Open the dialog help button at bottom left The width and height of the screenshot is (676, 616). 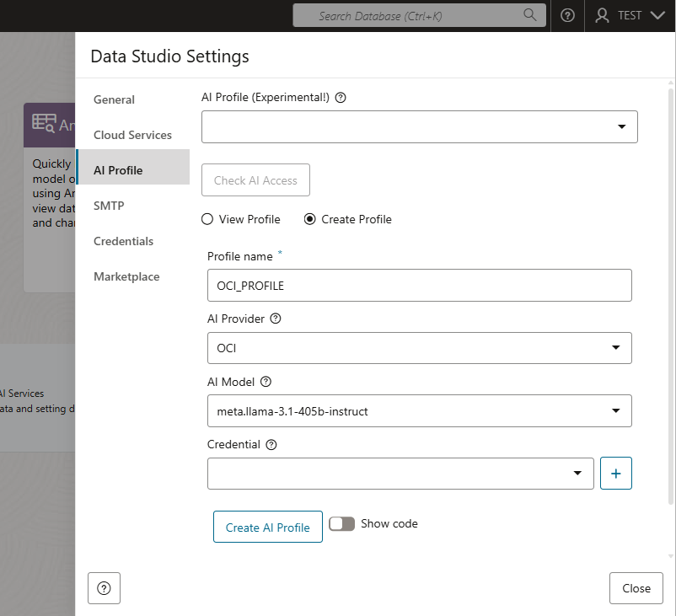[x=104, y=588]
